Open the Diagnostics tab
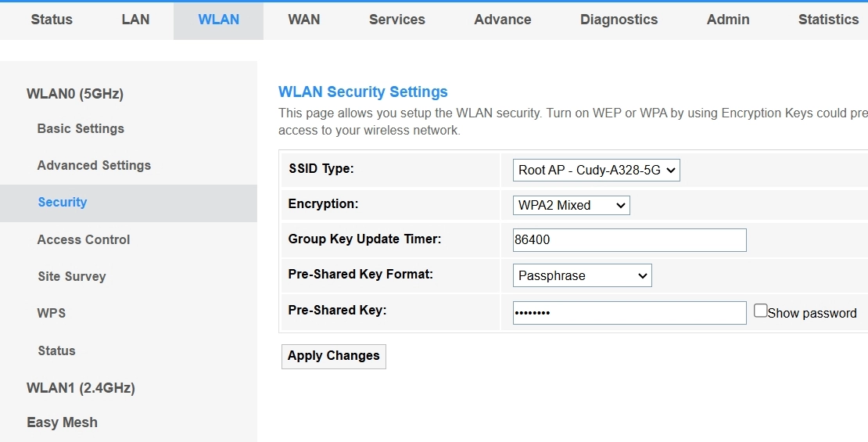The width and height of the screenshot is (868, 442). (x=619, y=20)
